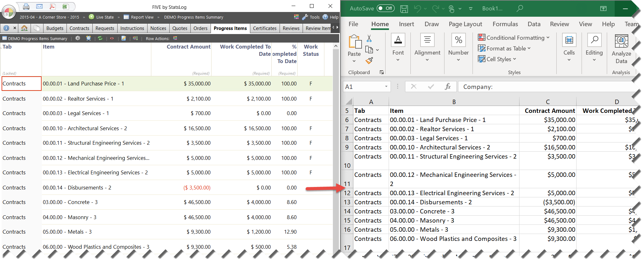
Task: Click the Copy icon in the Clipboard group
Action: pos(369,49)
